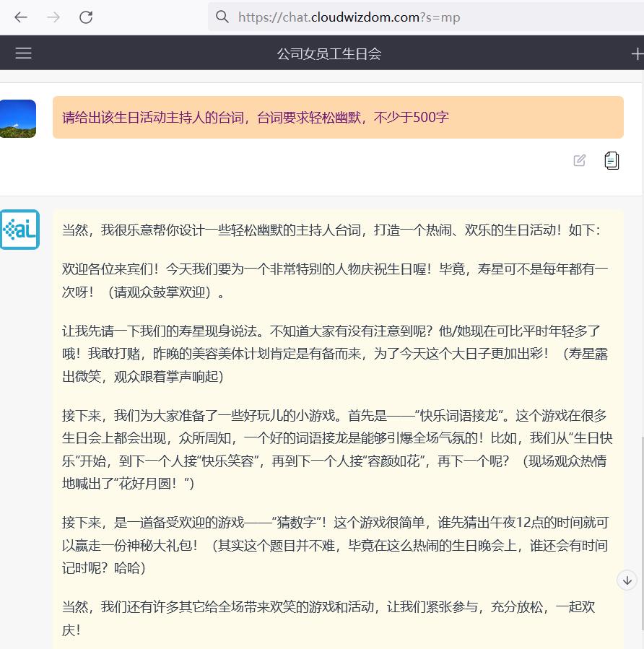Click the search magnifier in the address bar
644x649 pixels.
click(x=222, y=16)
